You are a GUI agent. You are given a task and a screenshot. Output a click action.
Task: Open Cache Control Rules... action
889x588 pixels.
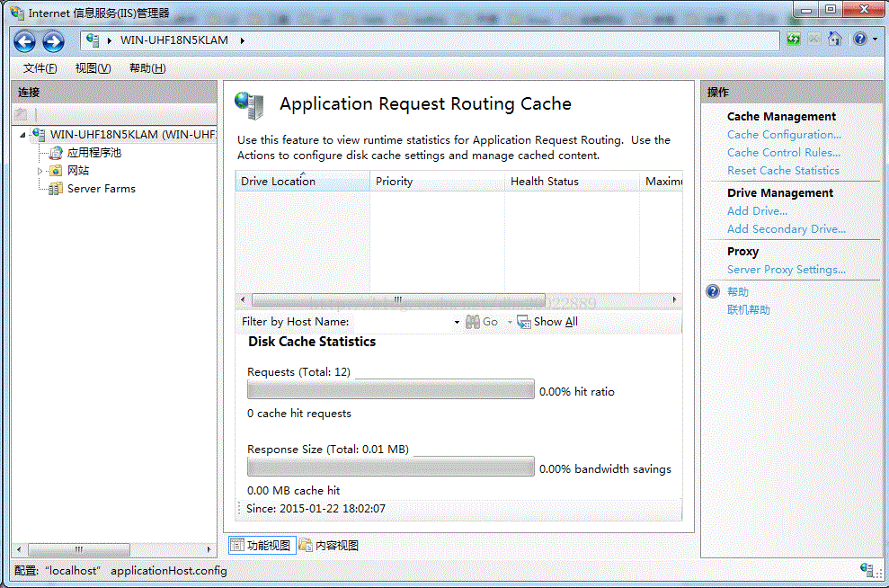(784, 153)
